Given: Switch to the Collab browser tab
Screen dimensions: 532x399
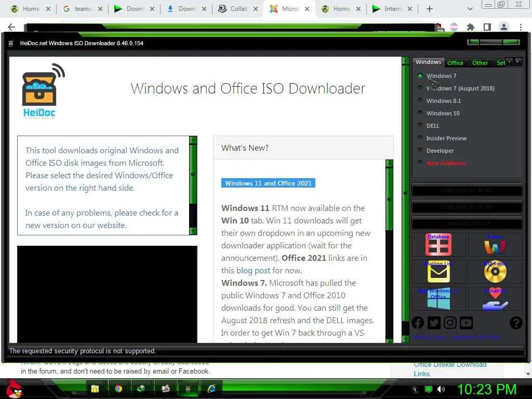Looking at the screenshot, I should (238, 9).
